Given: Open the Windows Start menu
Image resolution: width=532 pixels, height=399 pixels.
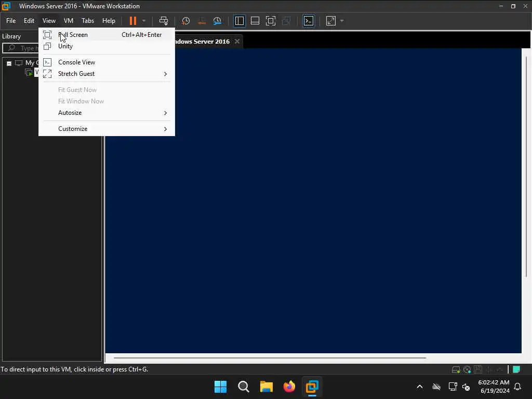Looking at the screenshot, I should (x=220, y=387).
